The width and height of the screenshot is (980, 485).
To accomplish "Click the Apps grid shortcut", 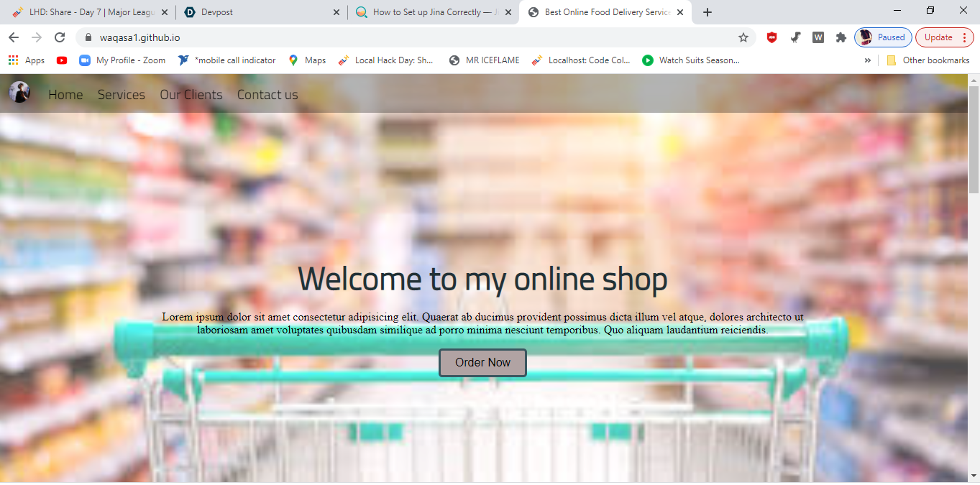I will point(27,60).
